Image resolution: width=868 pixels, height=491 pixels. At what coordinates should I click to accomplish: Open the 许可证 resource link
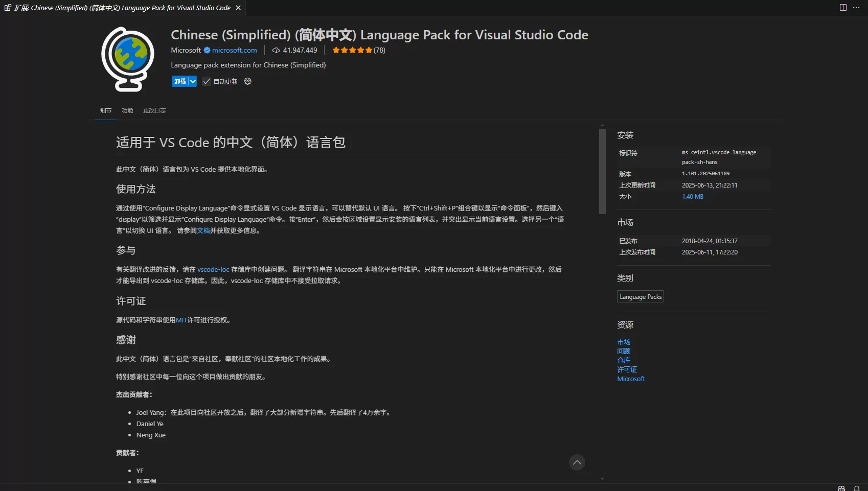627,369
